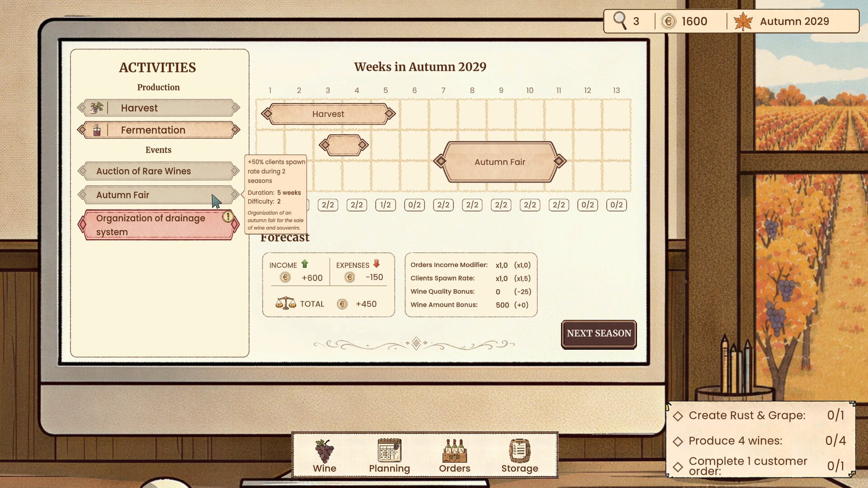Click the autumn maple leaf season icon
868x488 pixels.
coord(743,21)
